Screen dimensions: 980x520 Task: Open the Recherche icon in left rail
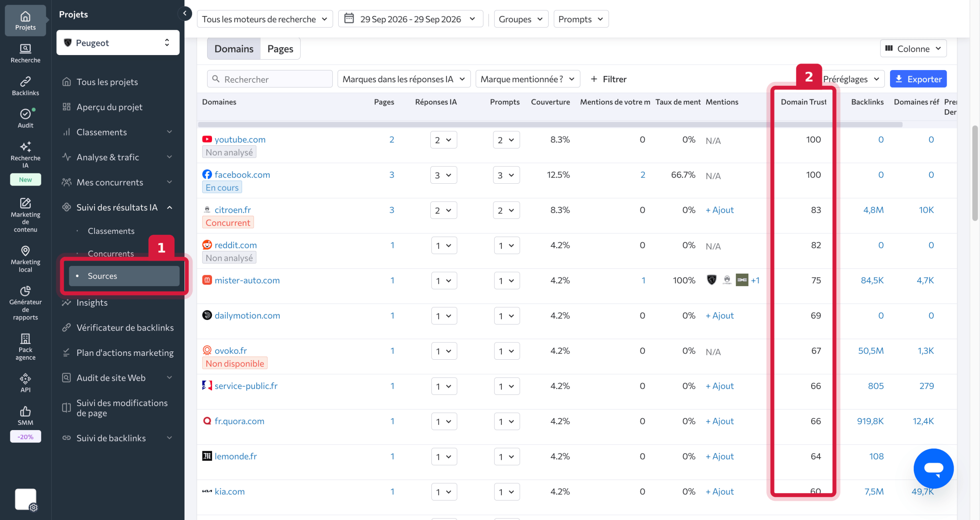tap(25, 53)
